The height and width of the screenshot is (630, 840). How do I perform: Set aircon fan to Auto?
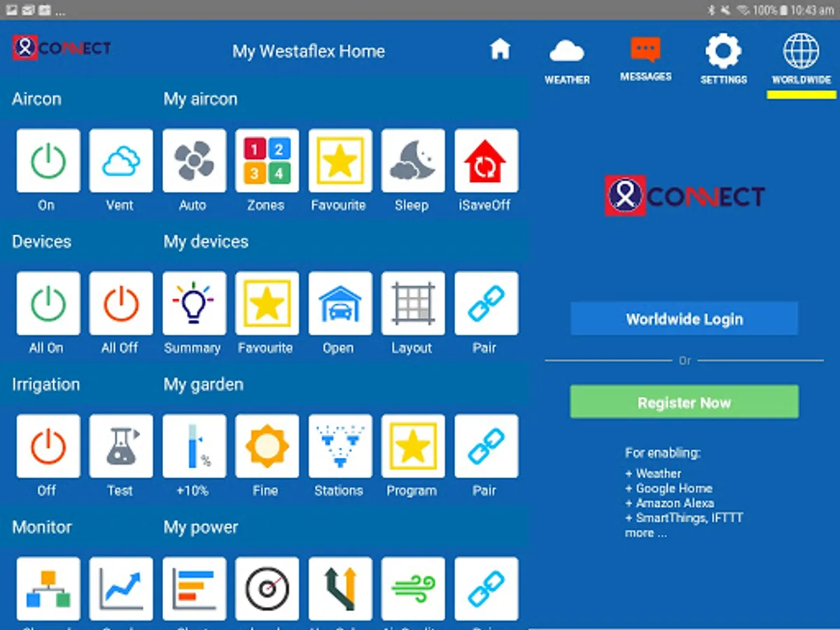[194, 160]
